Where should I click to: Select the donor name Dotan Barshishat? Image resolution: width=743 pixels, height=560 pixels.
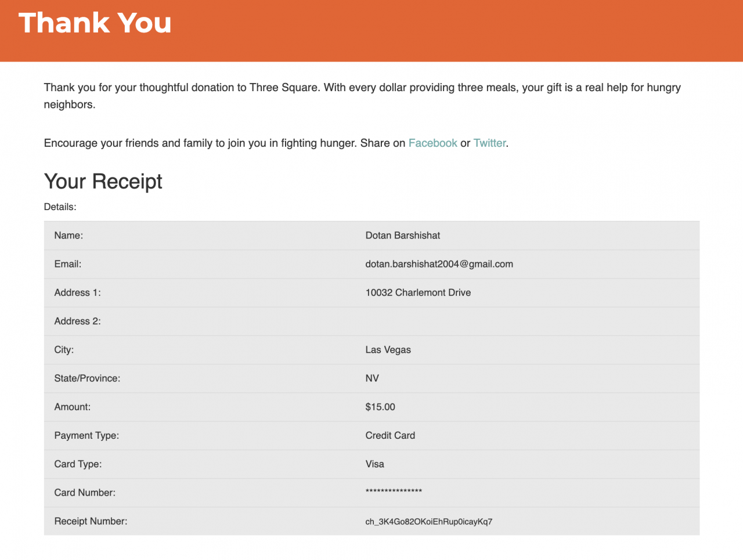pyautogui.click(x=402, y=236)
